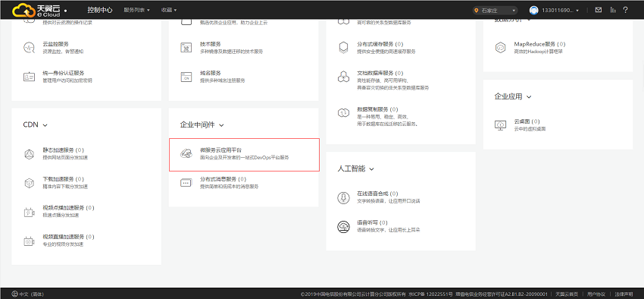Image resolution: width=644 pixels, height=299 pixels.
Task: Open 下载加速服务 (0) link
Action: tap(63, 179)
